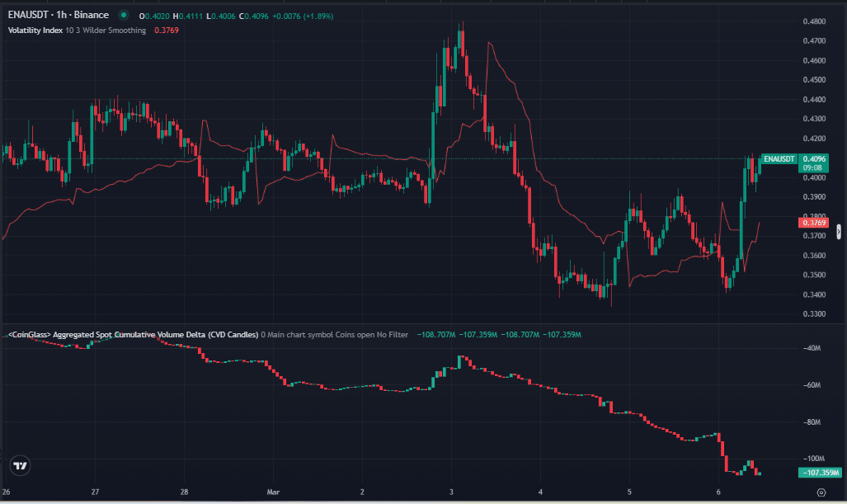Select the CoinGlass CVD Candles indicator label

[132, 335]
